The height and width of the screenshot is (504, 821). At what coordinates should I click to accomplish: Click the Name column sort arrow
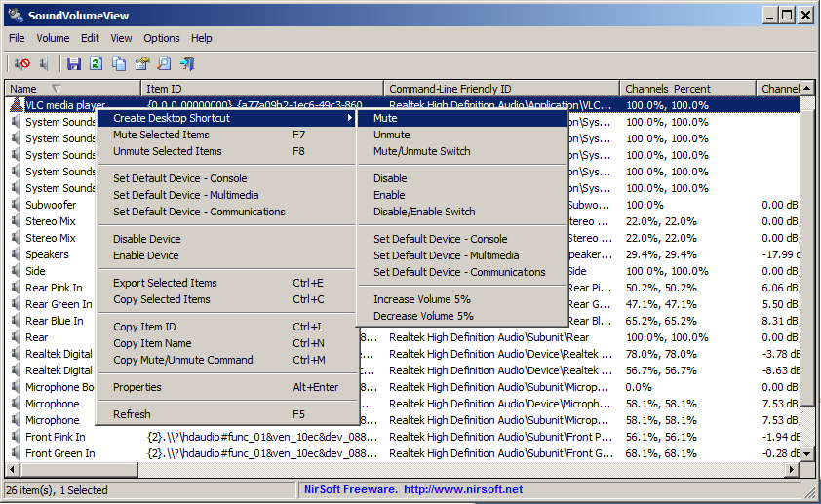(x=57, y=89)
